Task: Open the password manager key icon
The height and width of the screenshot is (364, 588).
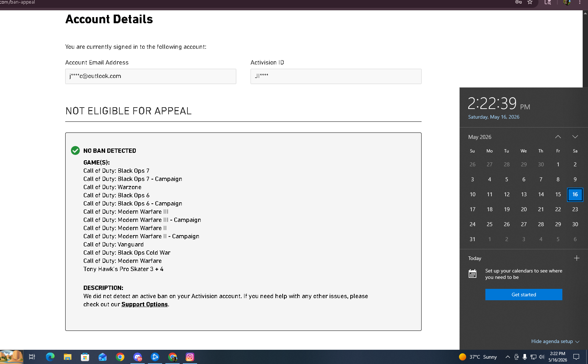Action: (519, 2)
